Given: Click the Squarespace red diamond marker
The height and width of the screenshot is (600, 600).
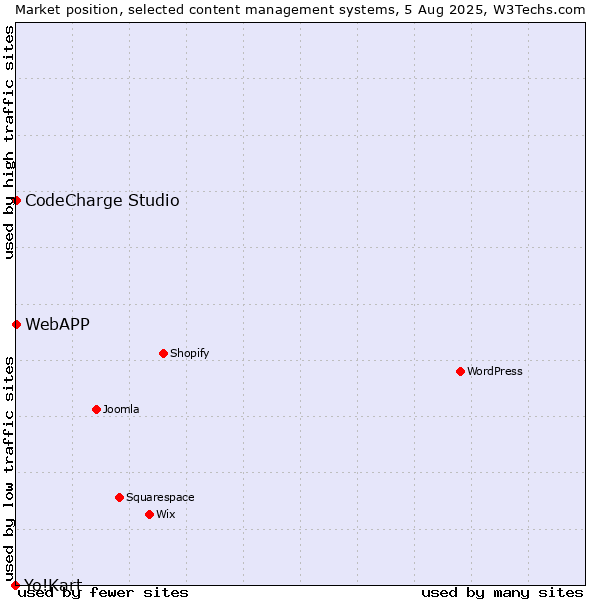Looking at the screenshot, I should coord(119,497).
